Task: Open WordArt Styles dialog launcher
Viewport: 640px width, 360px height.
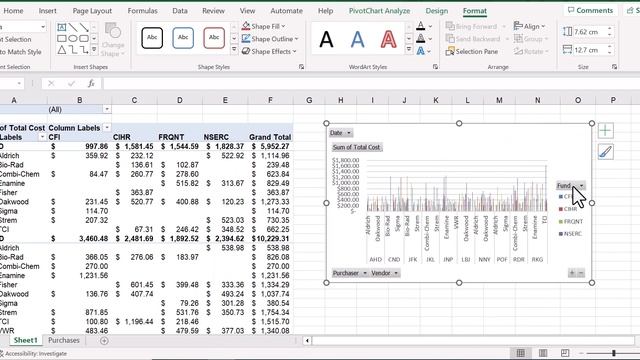Action: point(436,67)
